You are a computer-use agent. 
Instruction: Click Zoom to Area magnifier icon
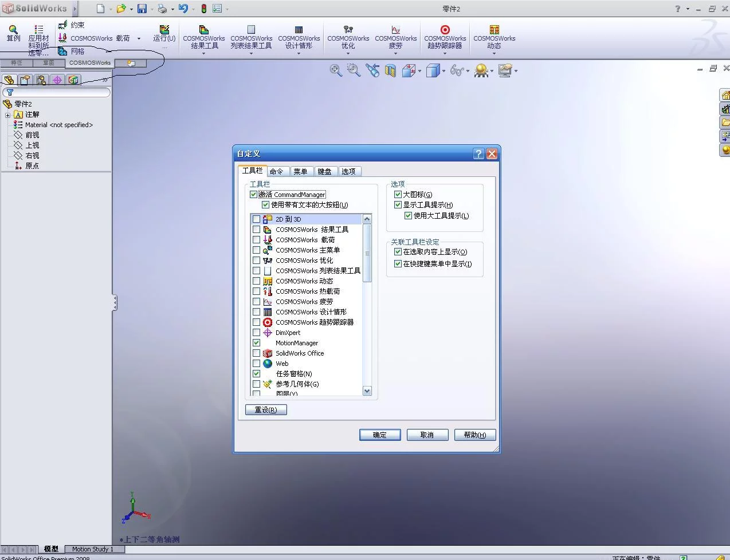[354, 70]
